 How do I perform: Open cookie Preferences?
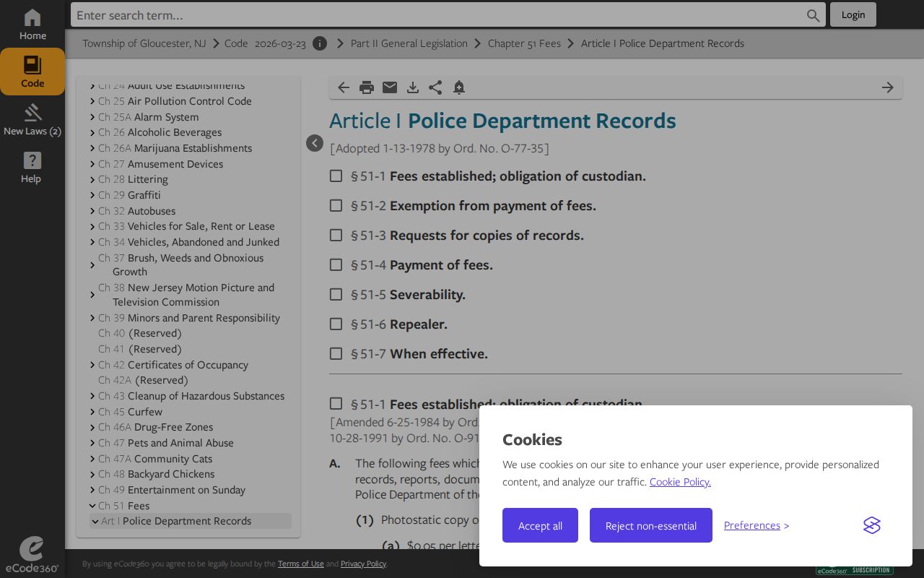[752, 525]
